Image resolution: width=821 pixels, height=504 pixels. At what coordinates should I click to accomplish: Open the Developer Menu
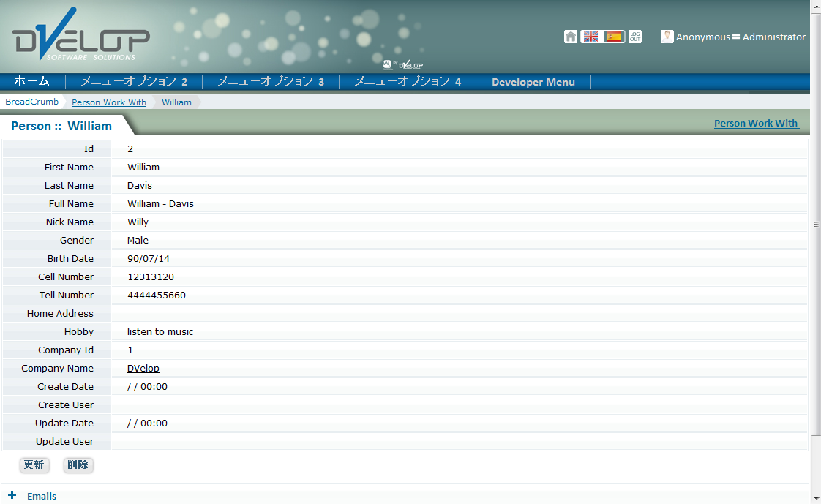coord(533,82)
